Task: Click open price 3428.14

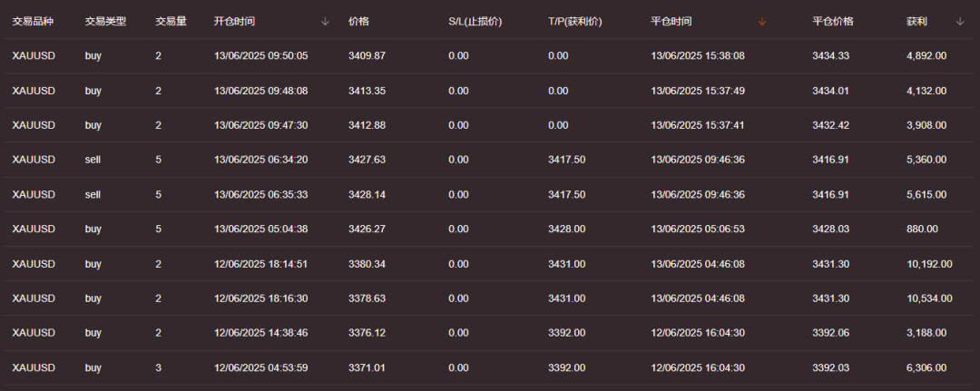Action: coord(367,194)
